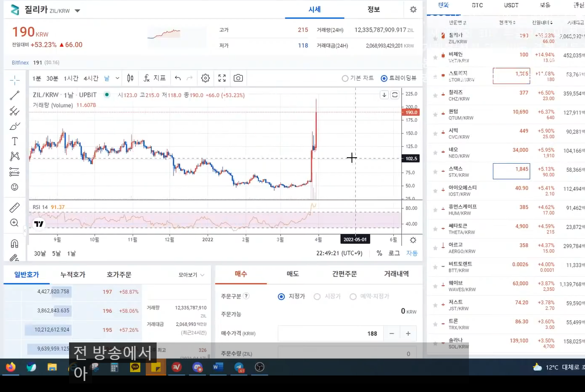
Task: Take a chart snapshot with camera
Action: coord(238,78)
